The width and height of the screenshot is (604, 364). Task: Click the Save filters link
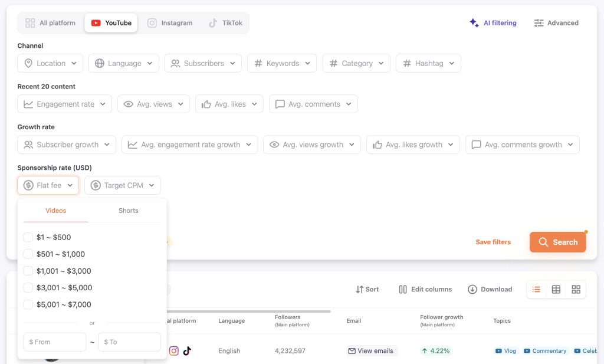493,242
